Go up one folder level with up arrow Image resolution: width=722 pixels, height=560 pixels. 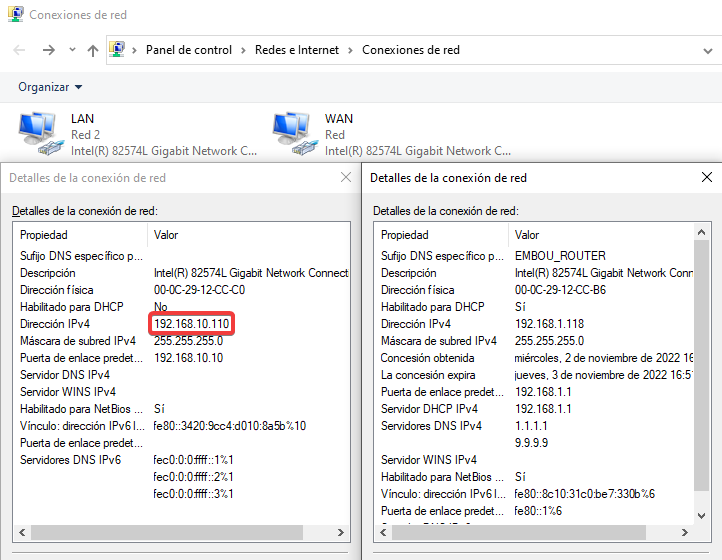click(93, 50)
